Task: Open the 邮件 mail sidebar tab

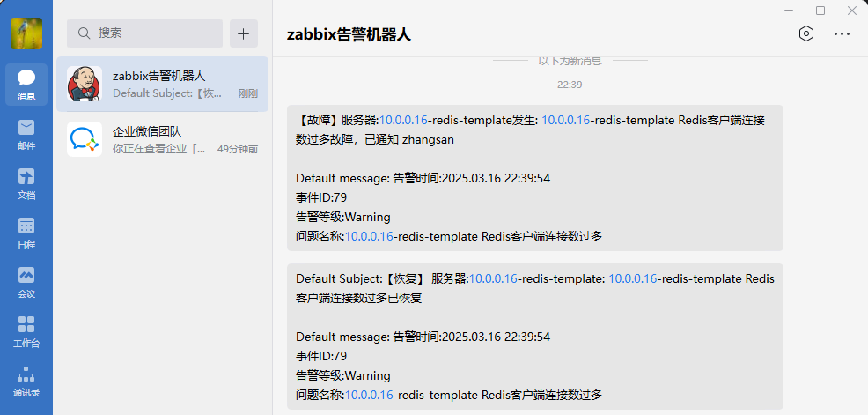Action: pyautogui.click(x=26, y=134)
